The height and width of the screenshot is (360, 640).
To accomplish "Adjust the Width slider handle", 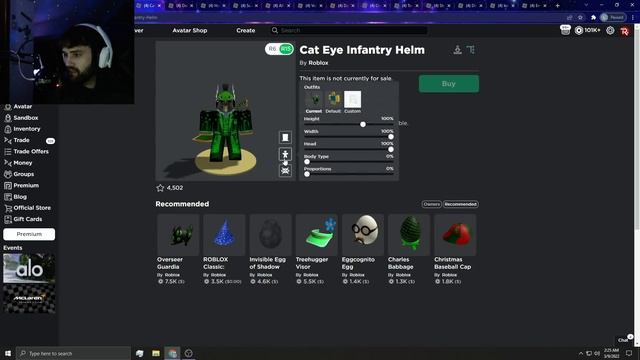I will (391, 137).
